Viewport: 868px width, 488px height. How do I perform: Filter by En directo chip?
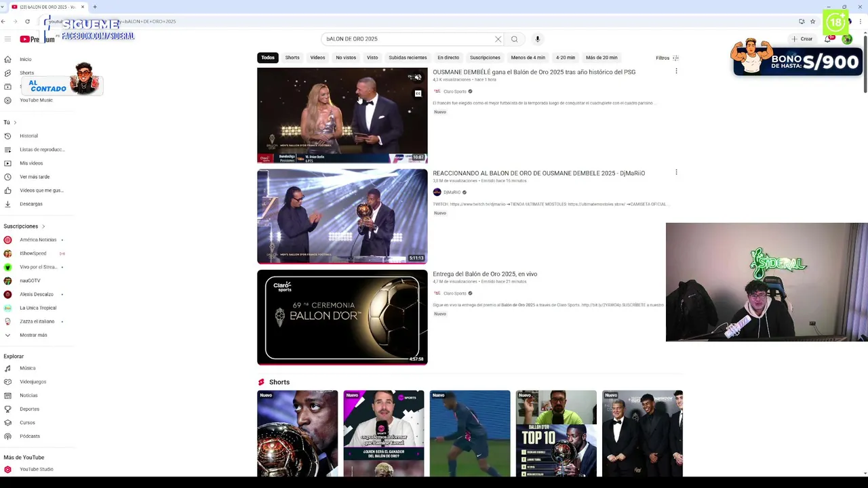pos(448,58)
